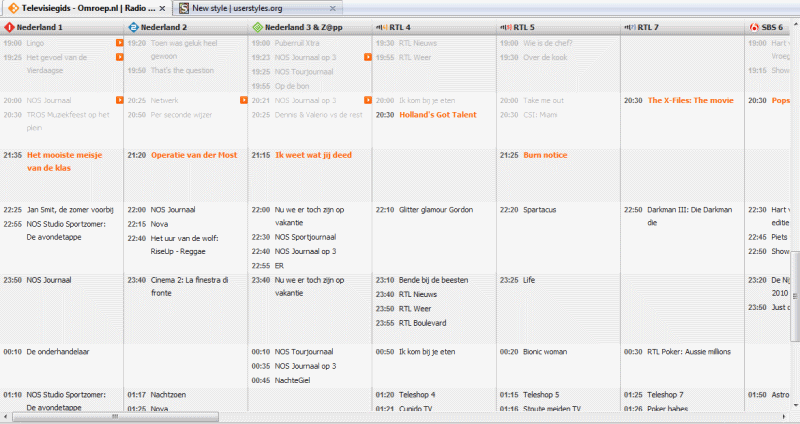Image resolution: width=800 pixels, height=424 pixels.
Task: Open The X-Files: The movie
Action: tap(690, 101)
